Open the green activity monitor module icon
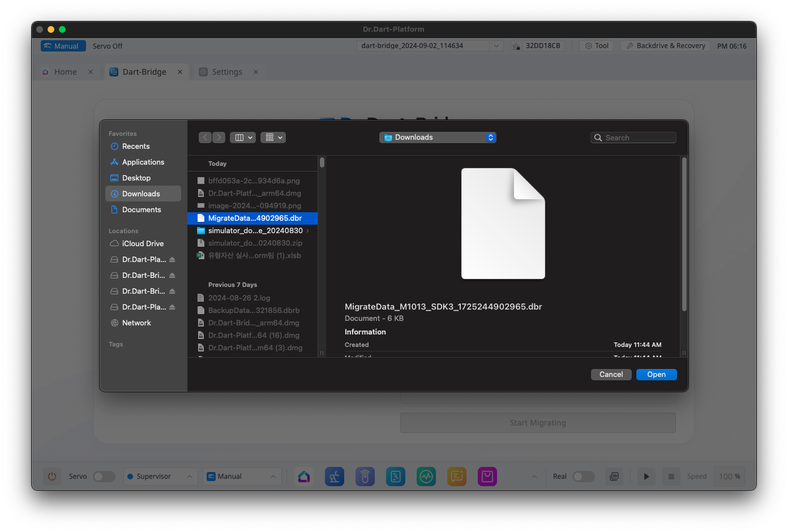Screen dimensions: 788x532 point(426,477)
